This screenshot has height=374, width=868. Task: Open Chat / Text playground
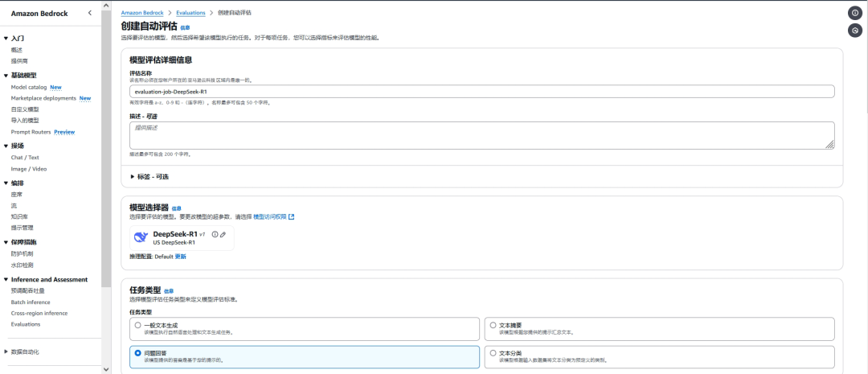pyautogui.click(x=25, y=158)
